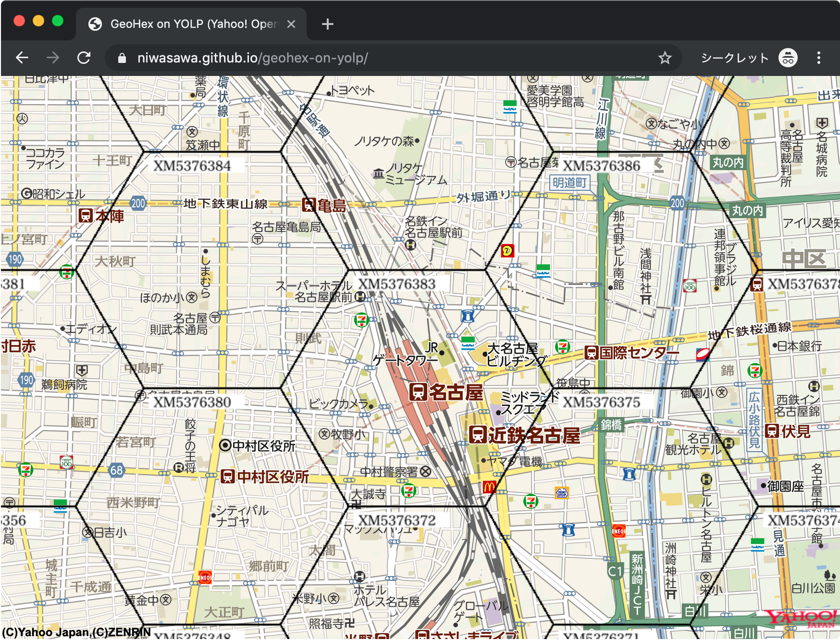Click 7-Eleven marker near 大誠寺
840x640 pixels.
pyautogui.click(x=408, y=491)
